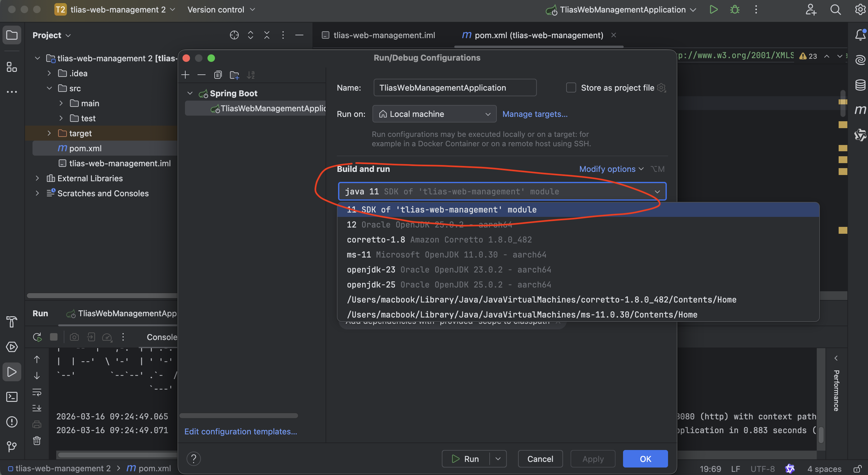This screenshot has height=475, width=868.
Task: Select corretto-1.8 Amazon Corretto option
Action: (578, 239)
